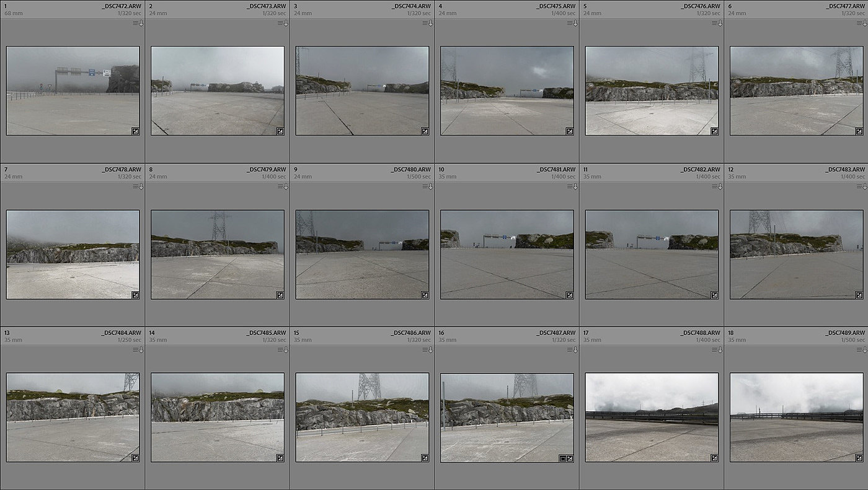Click the develop adjustments badge on _DSC7485.ARW thumbnail
Screen dimensions: 868x490
(x=280, y=458)
